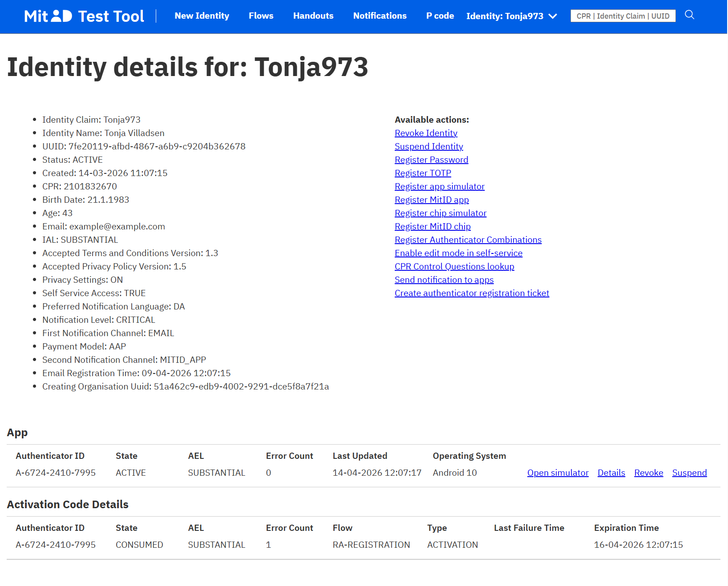Open Register MitID chip action

pos(432,226)
